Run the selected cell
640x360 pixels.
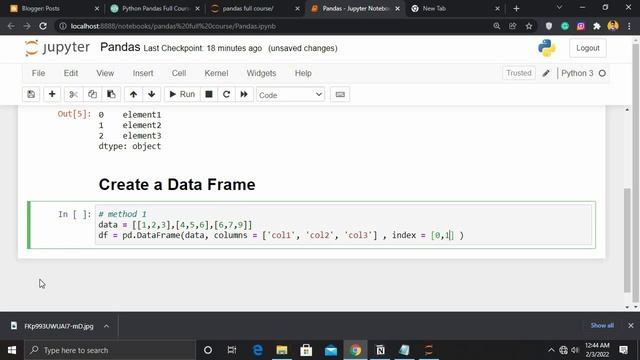pos(182,94)
